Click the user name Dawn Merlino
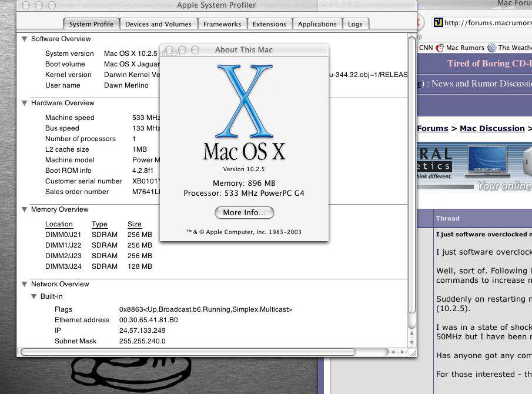Screen dimensions: 532x394 126,85
